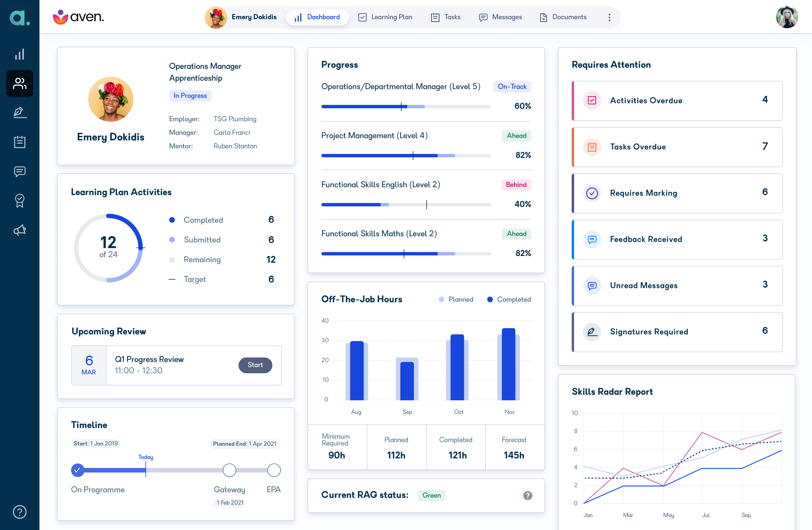Toggle the Planned legend in Off-The-Job Hours
The height and width of the screenshot is (530, 812).
coord(456,299)
